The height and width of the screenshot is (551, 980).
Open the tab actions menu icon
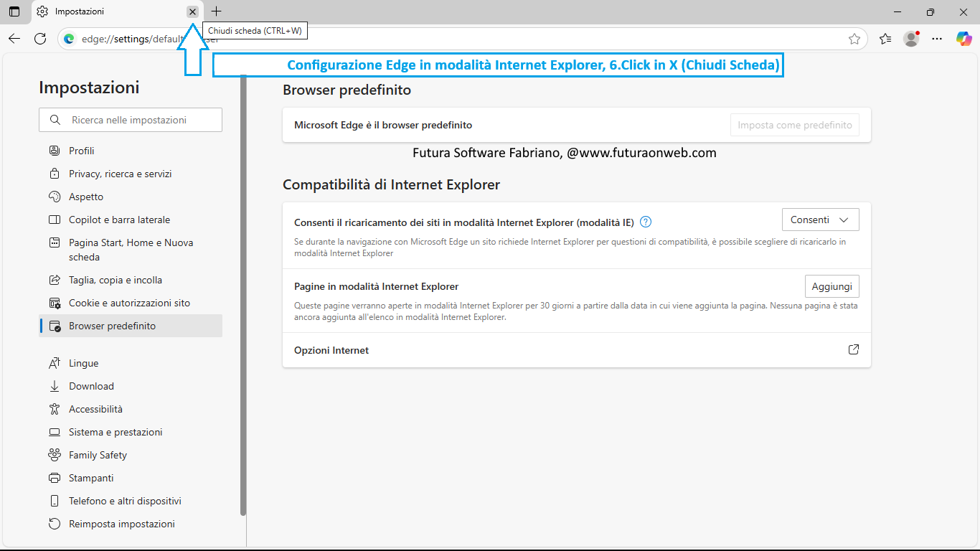(14, 11)
